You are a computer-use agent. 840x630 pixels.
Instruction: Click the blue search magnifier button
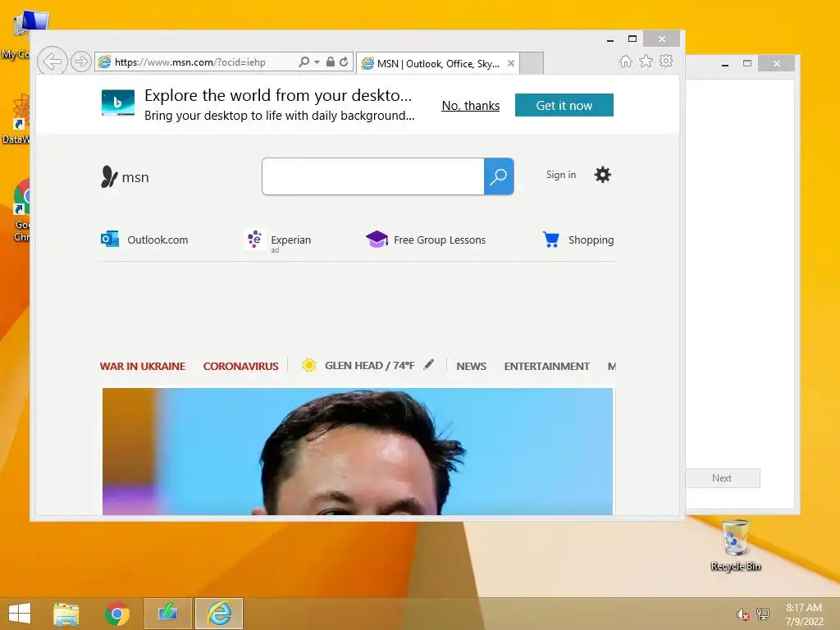[x=499, y=176]
